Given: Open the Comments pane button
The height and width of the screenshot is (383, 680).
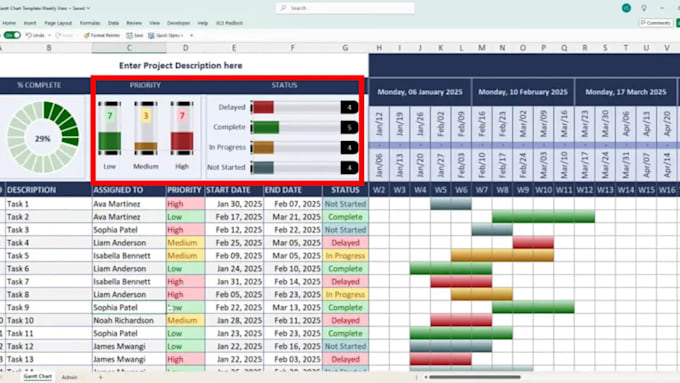Looking at the screenshot, I should [x=656, y=23].
